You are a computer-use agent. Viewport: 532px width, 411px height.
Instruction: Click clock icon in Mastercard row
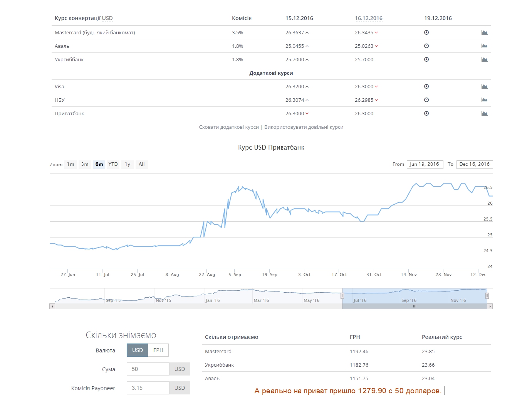[x=426, y=33]
